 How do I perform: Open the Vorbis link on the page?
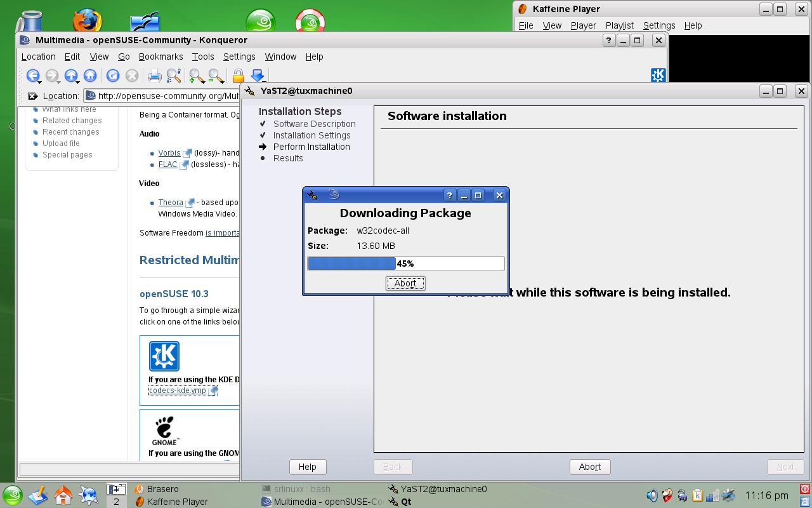[169, 153]
